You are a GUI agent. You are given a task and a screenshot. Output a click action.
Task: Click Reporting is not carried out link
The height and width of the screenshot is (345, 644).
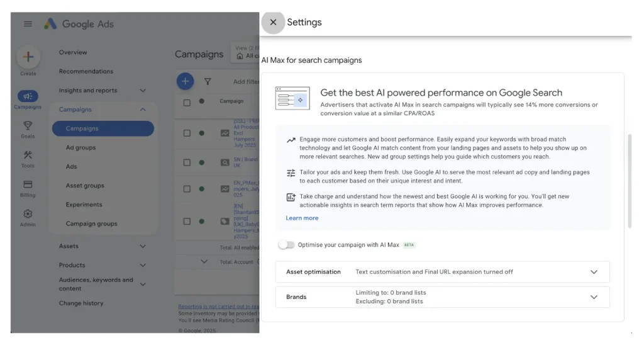(218, 307)
